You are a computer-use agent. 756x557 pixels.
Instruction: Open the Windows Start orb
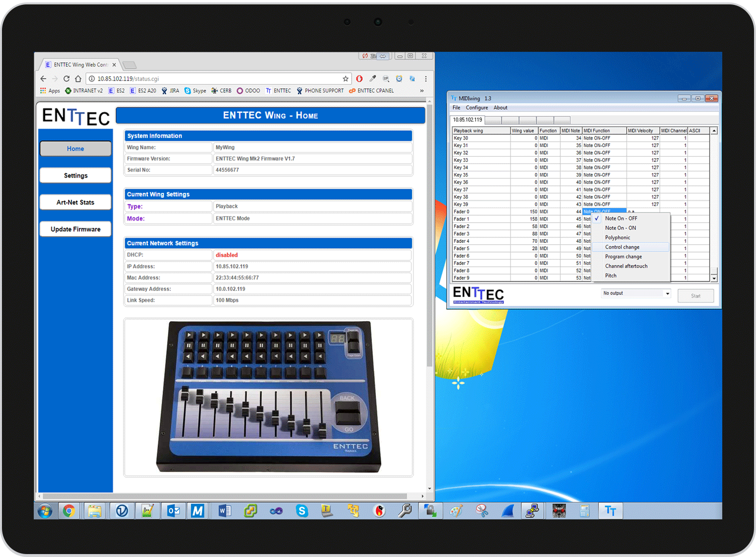[44, 511]
